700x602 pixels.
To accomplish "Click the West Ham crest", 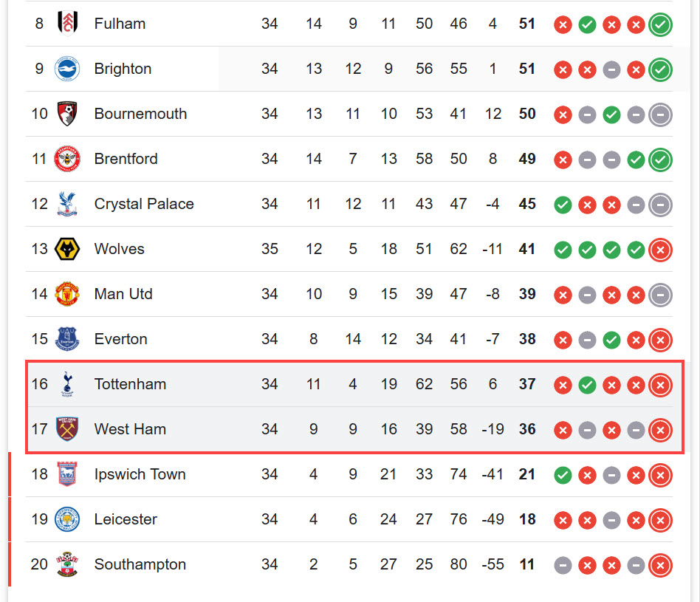I will (x=67, y=429).
